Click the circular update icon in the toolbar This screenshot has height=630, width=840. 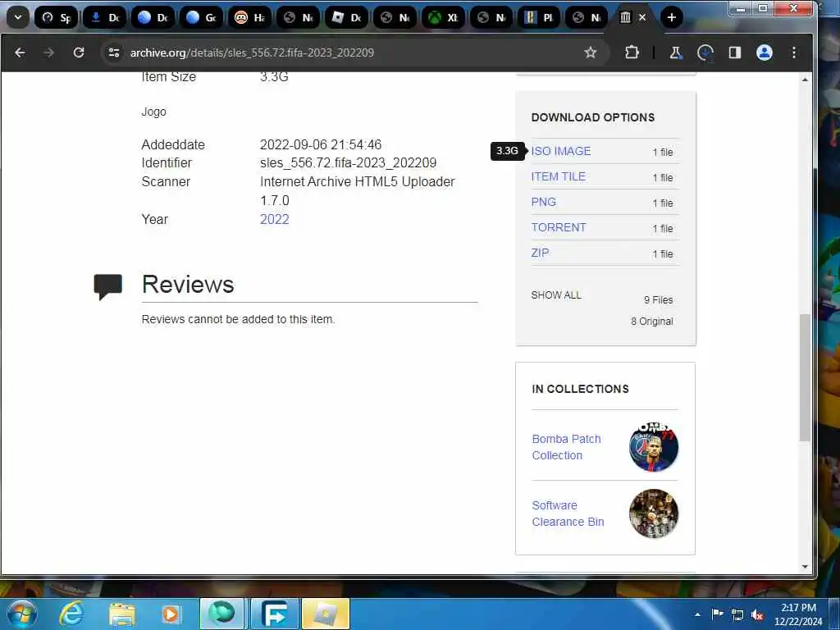tap(705, 52)
